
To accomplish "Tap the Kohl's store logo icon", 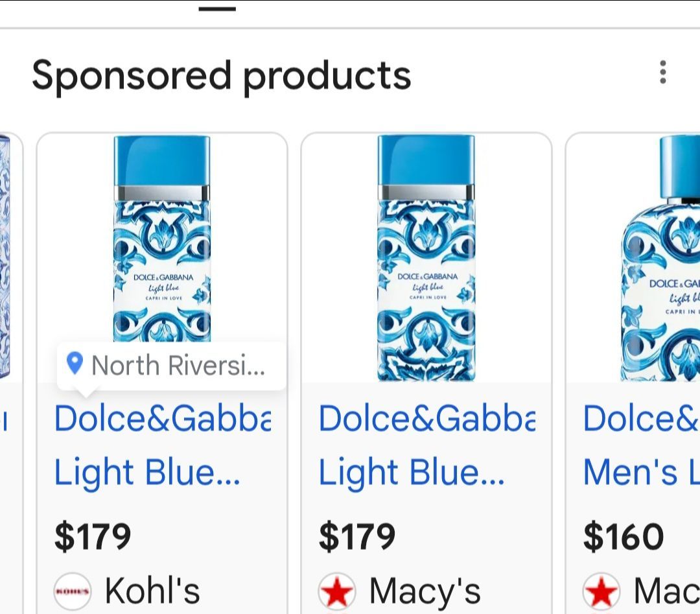I will click(x=73, y=591).
